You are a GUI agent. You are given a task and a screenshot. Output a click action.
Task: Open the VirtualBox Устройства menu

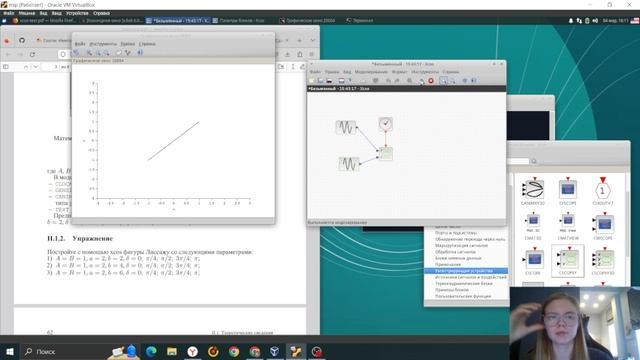pos(77,13)
